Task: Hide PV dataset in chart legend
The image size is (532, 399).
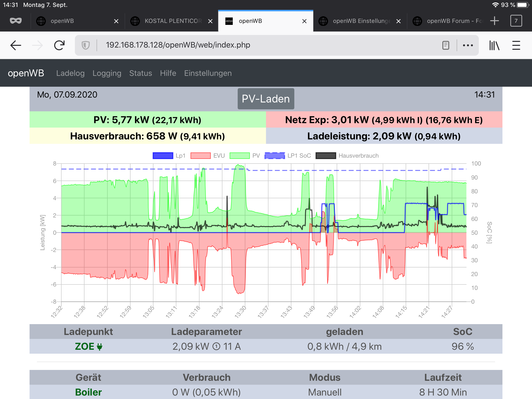Action: pos(239,156)
